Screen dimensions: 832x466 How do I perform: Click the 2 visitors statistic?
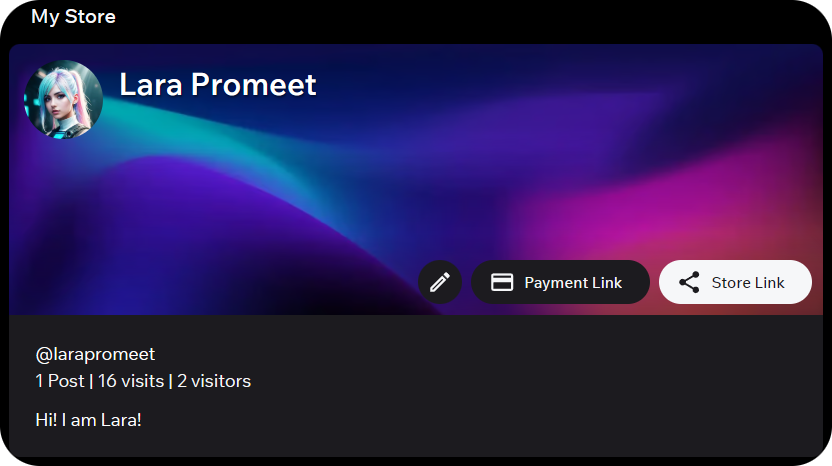[x=214, y=381]
